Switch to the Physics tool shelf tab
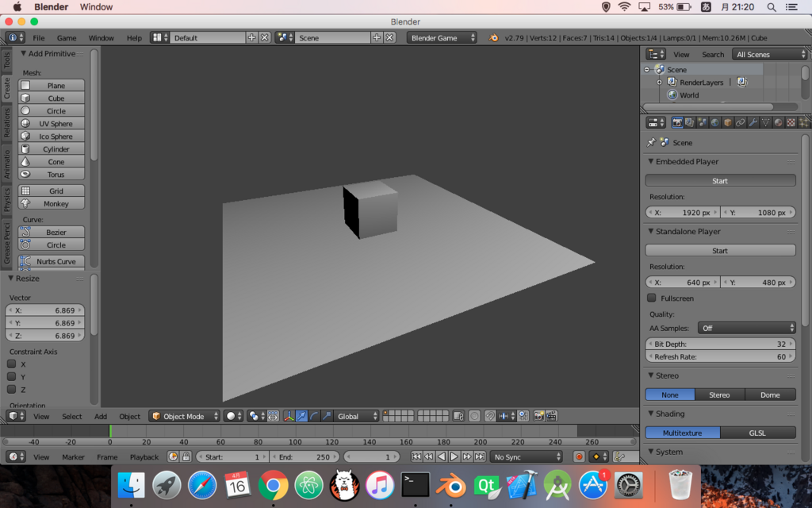This screenshot has height=508, width=812. coord(6,199)
